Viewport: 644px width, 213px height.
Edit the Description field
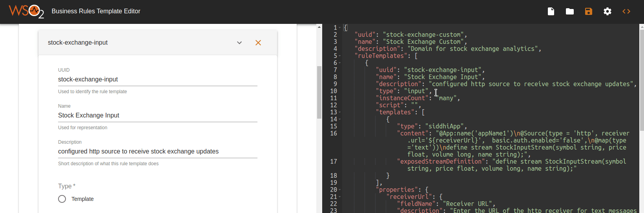(158, 152)
